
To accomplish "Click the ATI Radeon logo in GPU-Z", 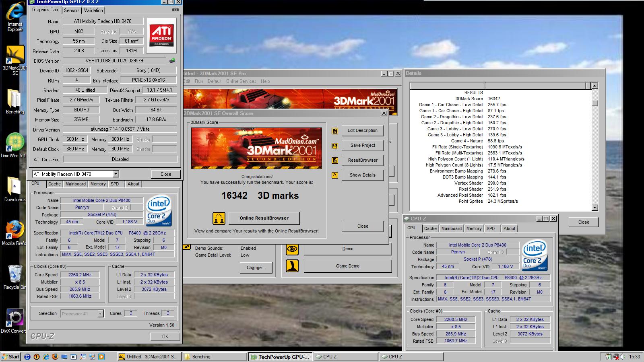I will (161, 35).
